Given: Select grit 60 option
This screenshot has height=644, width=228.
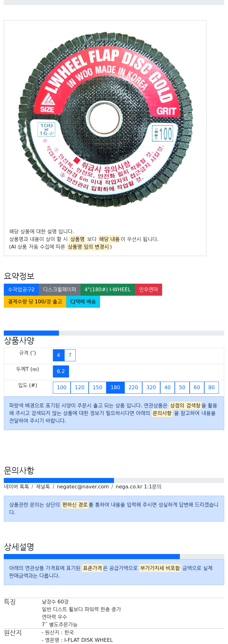Looking at the screenshot, I should [x=197, y=388].
